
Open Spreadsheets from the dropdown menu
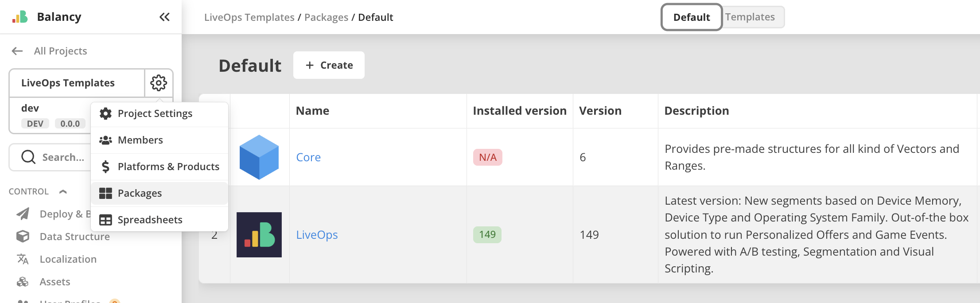point(150,220)
